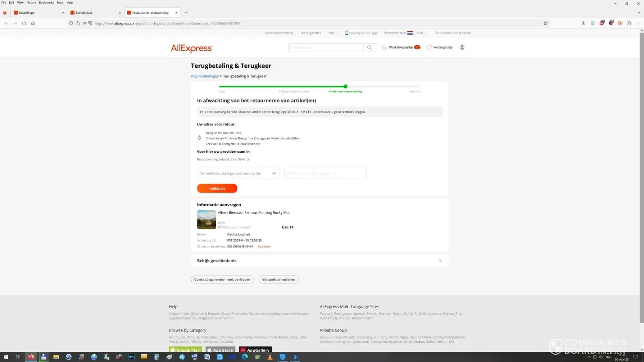644x362 pixels.
Task: Switch to the Besteldetails tab
Action: pyautogui.click(x=95, y=13)
